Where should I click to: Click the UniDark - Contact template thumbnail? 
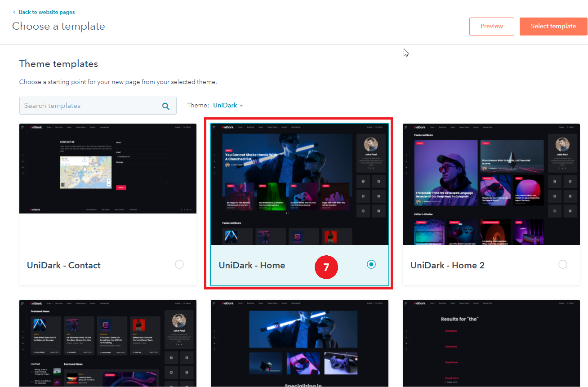[x=108, y=169]
